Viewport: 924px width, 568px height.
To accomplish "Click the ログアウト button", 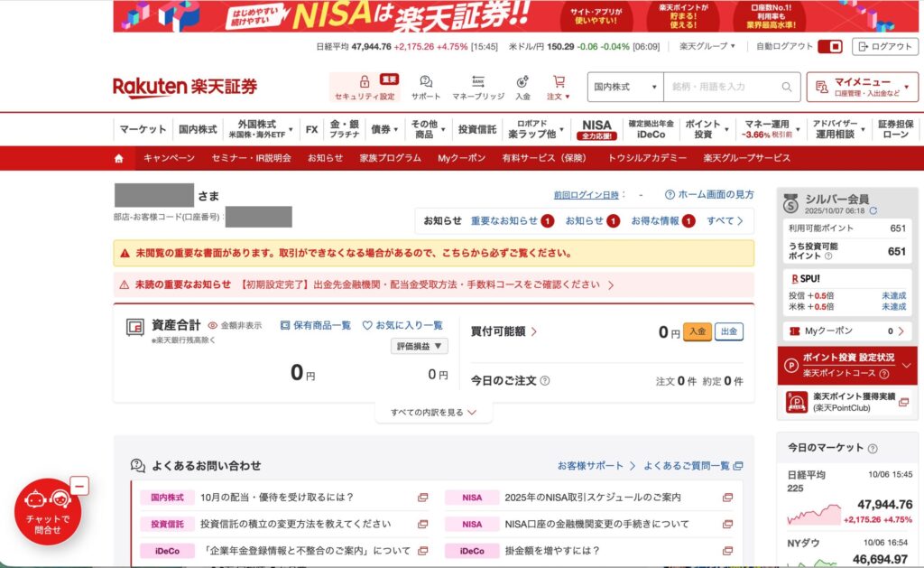I will pos(884,47).
